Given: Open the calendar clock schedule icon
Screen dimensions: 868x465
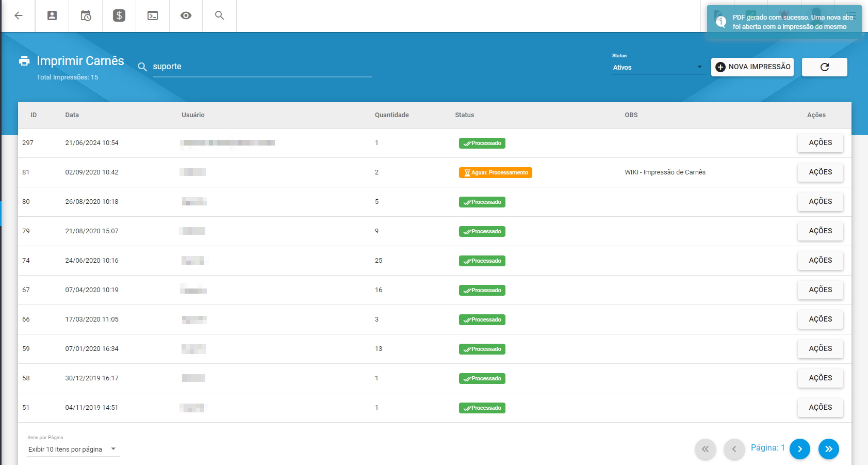Looking at the screenshot, I should click(86, 15).
